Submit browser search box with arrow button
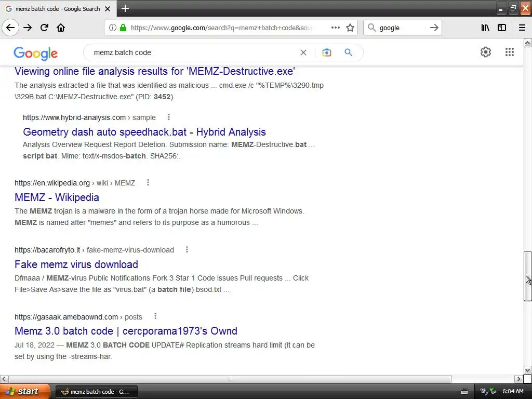This screenshot has width=532, height=399. tap(434, 28)
